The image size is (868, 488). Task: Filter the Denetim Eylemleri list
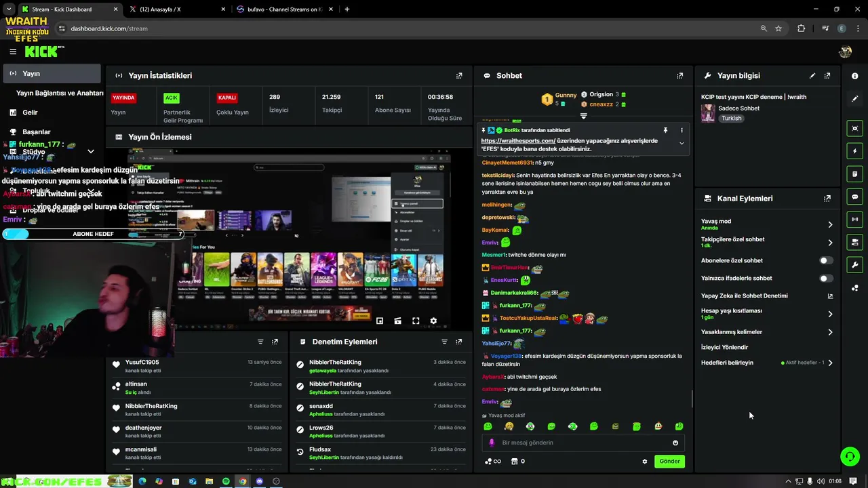click(444, 342)
